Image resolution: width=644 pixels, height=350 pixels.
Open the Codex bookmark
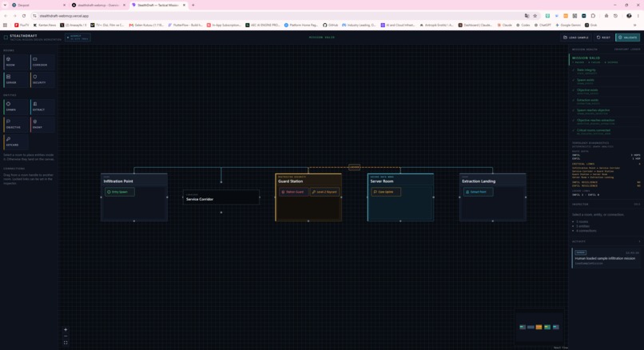pos(523,25)
